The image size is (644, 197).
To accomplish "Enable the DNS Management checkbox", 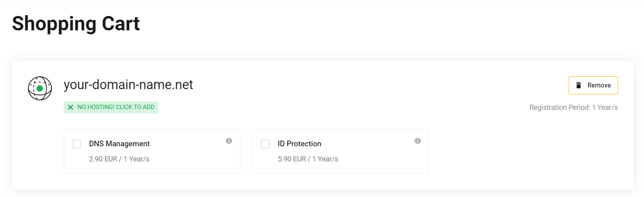I will [77, 144].
